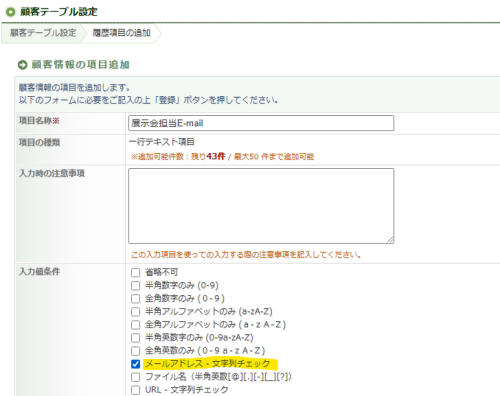Click the 一行テキスト項目 type text
The height and width of the screenshot is (396, 500).
(x=162, y=142)
